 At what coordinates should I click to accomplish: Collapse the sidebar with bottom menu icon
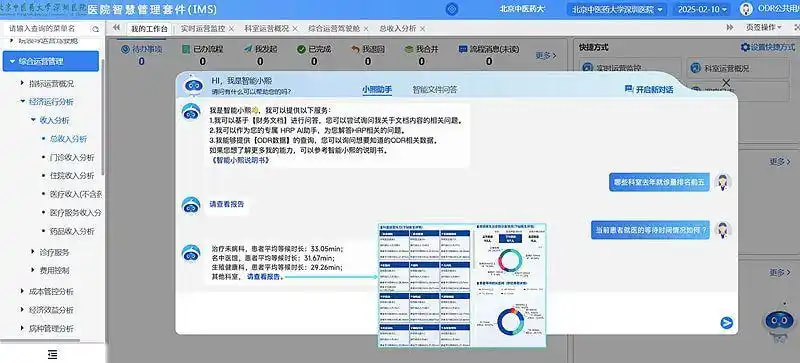52,354
